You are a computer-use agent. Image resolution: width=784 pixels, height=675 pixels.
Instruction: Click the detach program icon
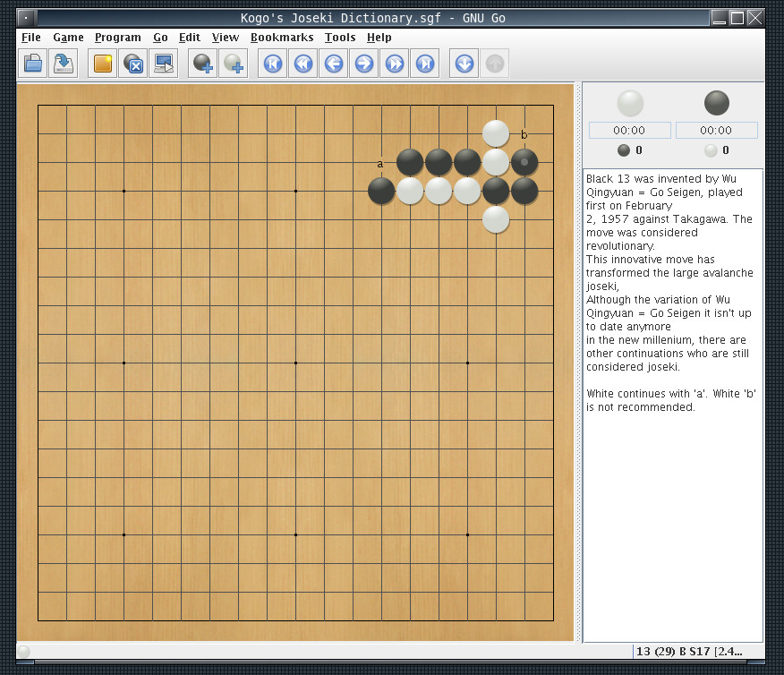(x=133, y=64)
